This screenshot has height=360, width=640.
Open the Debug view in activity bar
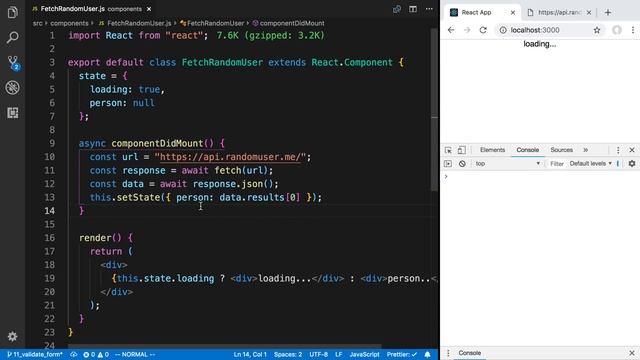point(12,87)
